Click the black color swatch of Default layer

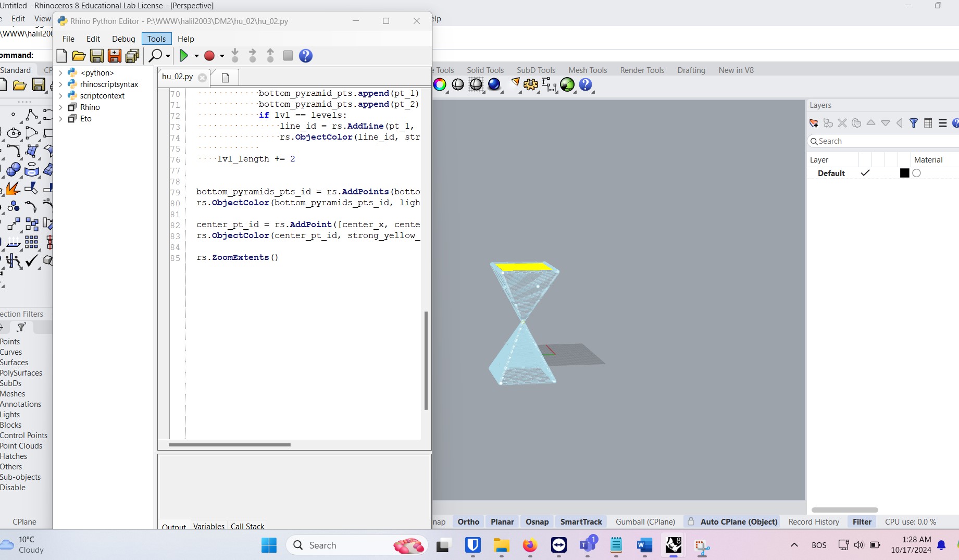click(904, 173)
